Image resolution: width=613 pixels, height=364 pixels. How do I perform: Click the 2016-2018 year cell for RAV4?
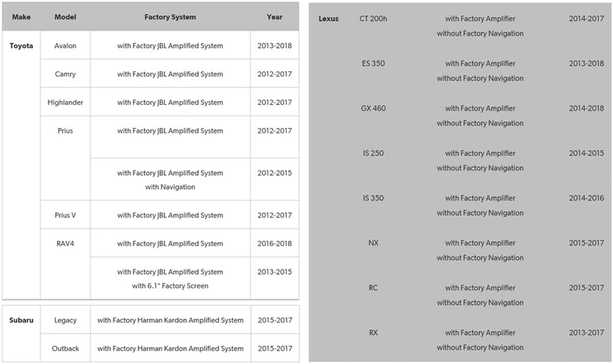[x=275, y=244]
